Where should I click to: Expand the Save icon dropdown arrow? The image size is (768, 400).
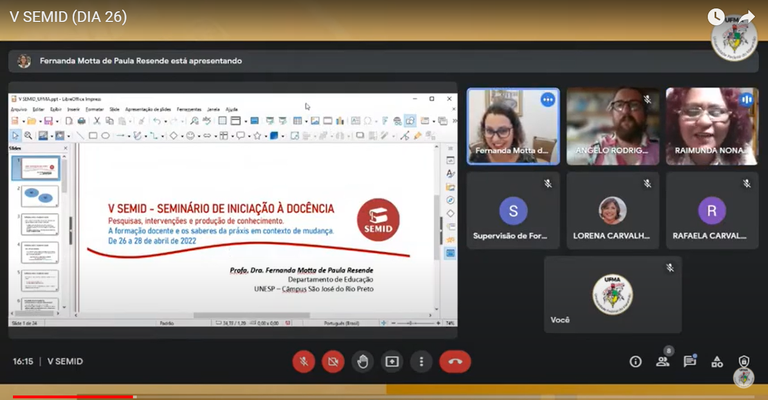[56, 121]
